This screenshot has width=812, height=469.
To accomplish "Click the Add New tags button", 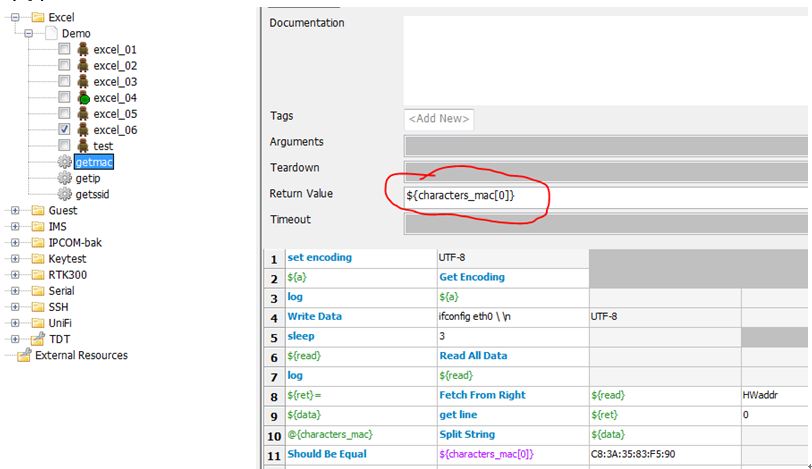I will coord(439,119).
